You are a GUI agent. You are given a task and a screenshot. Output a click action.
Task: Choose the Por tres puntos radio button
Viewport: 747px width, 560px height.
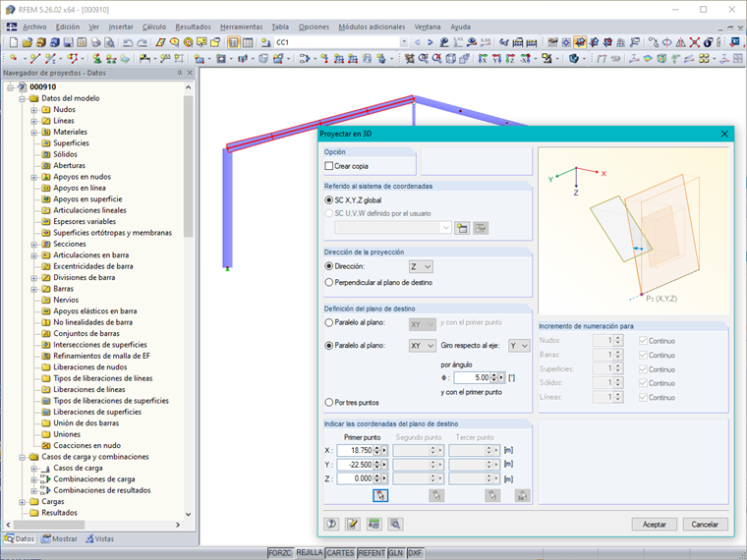pos(329,402)
